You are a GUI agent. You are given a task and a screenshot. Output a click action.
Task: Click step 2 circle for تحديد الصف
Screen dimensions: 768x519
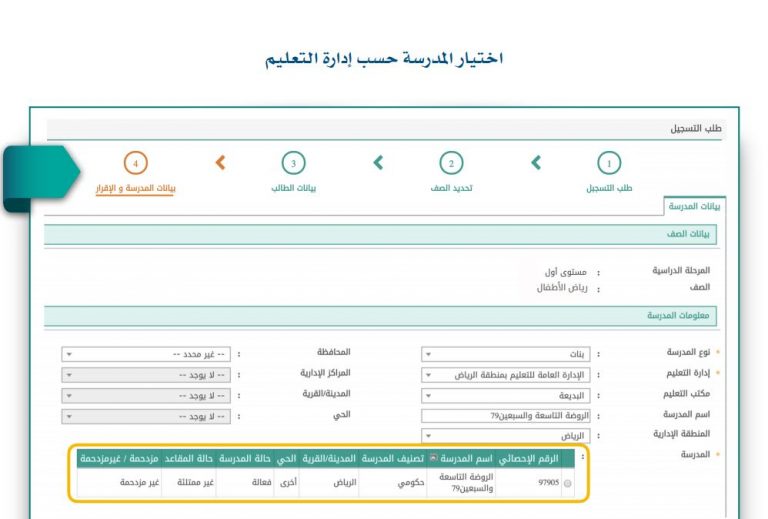[451, 164]
